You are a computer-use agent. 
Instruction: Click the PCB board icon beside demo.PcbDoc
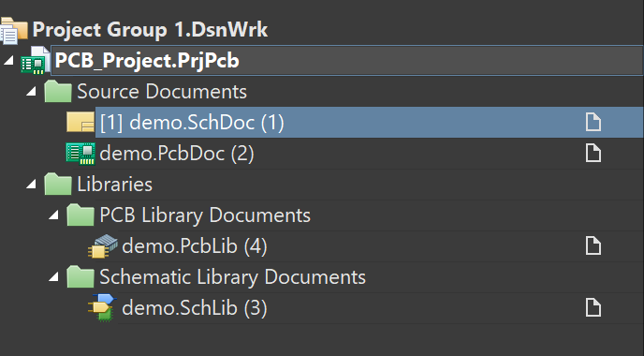tap(80, 154)
